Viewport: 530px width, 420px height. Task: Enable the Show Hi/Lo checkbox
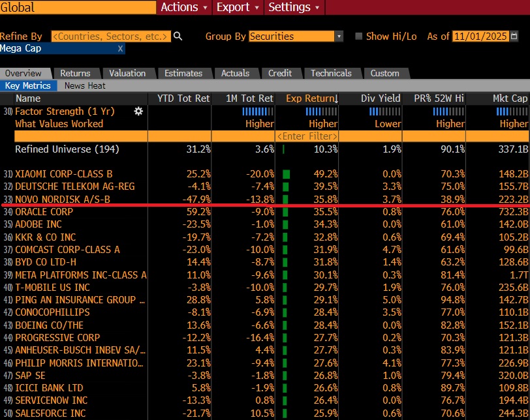tap(358, 37)
